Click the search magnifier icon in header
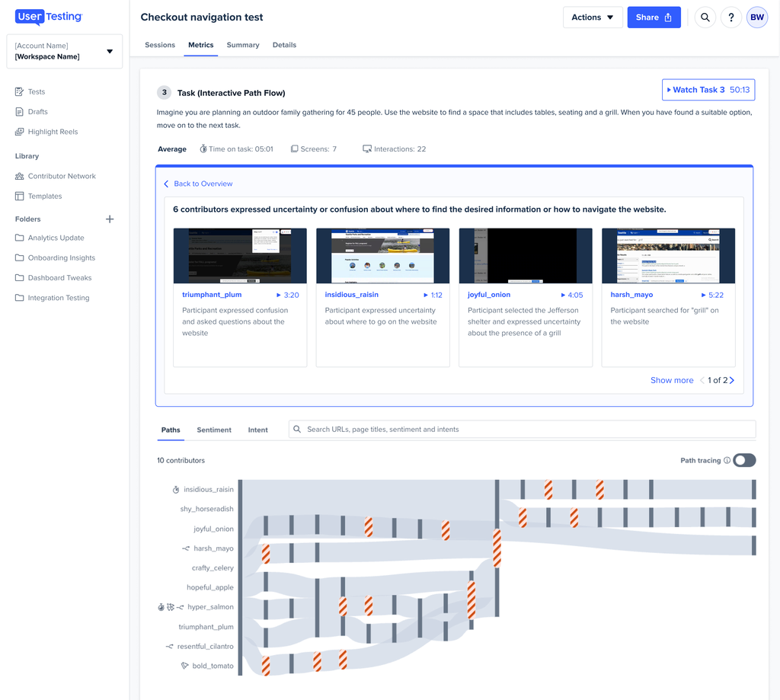The width and height of the screenshot is (780, 700). 705,18
